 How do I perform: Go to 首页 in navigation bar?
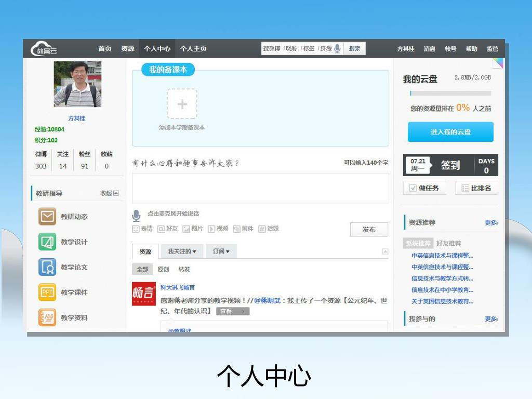[105, 48]
